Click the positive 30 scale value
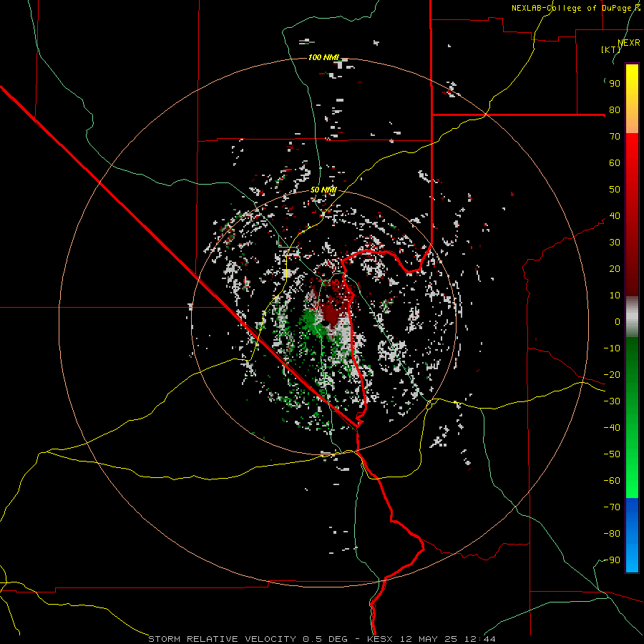The height and width of the screenshot is (644, 644). click(x=615, y=243)
